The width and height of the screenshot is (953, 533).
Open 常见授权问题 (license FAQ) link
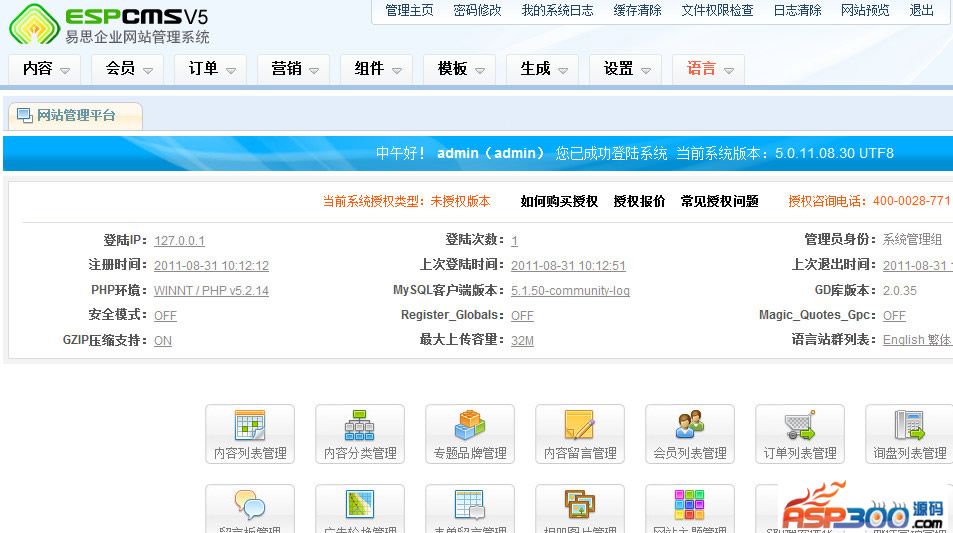pos(720,201)
